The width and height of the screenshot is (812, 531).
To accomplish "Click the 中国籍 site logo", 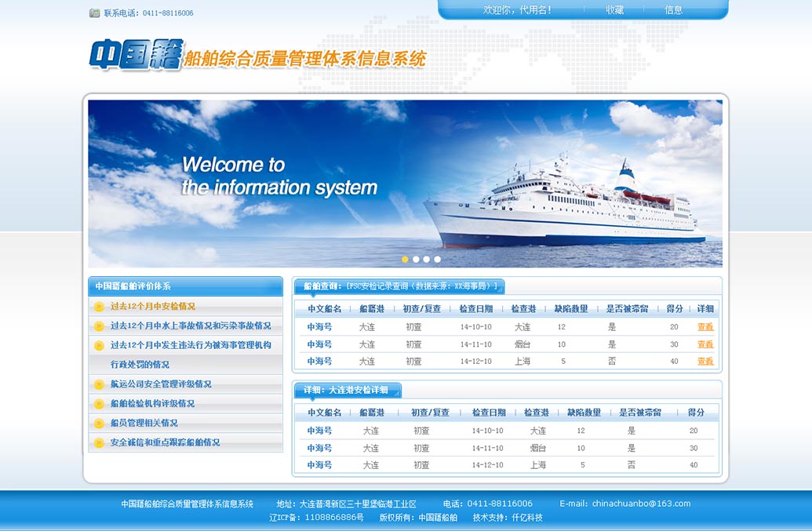I will coord(134,56).
